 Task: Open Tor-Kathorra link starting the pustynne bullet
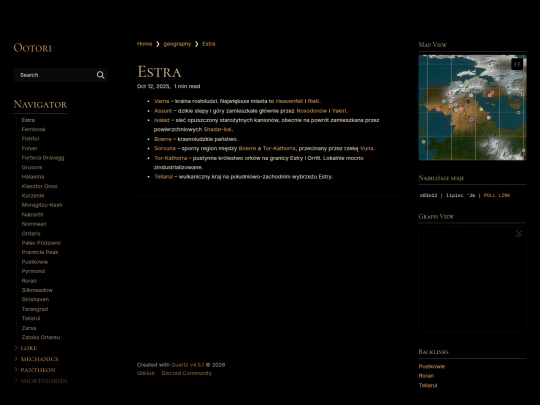[x=170, y=158]
